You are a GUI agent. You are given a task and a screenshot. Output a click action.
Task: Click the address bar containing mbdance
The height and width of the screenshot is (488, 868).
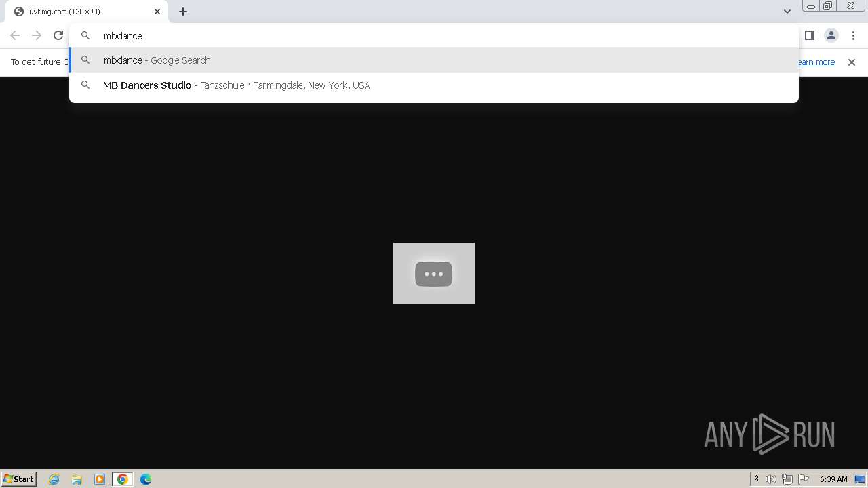click(x=434, y=35)
